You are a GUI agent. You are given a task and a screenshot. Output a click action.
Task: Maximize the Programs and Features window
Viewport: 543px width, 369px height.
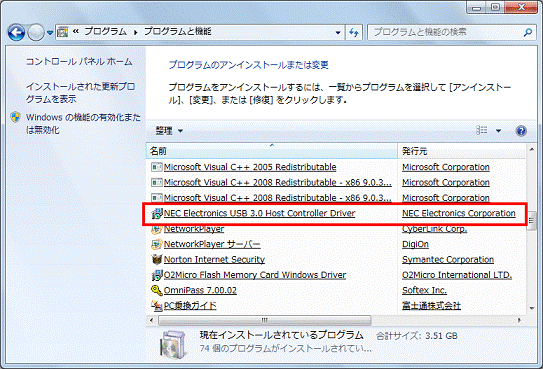coord(496,8)
